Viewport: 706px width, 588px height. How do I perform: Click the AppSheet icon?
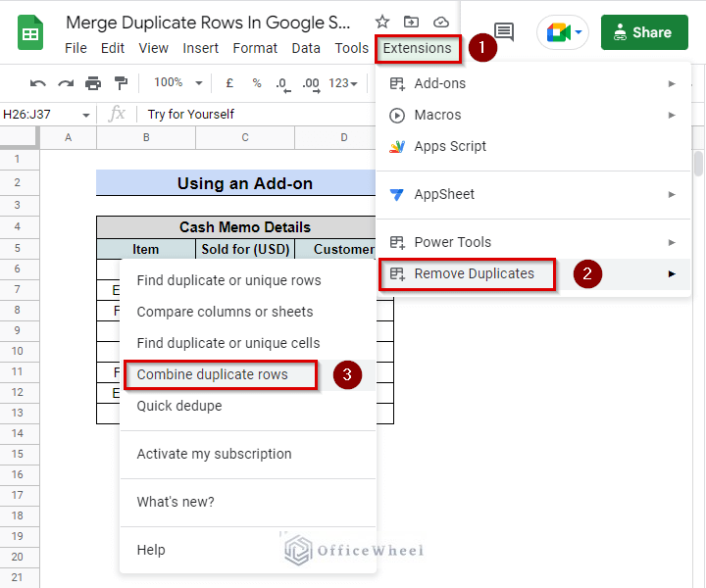[397, 194]
